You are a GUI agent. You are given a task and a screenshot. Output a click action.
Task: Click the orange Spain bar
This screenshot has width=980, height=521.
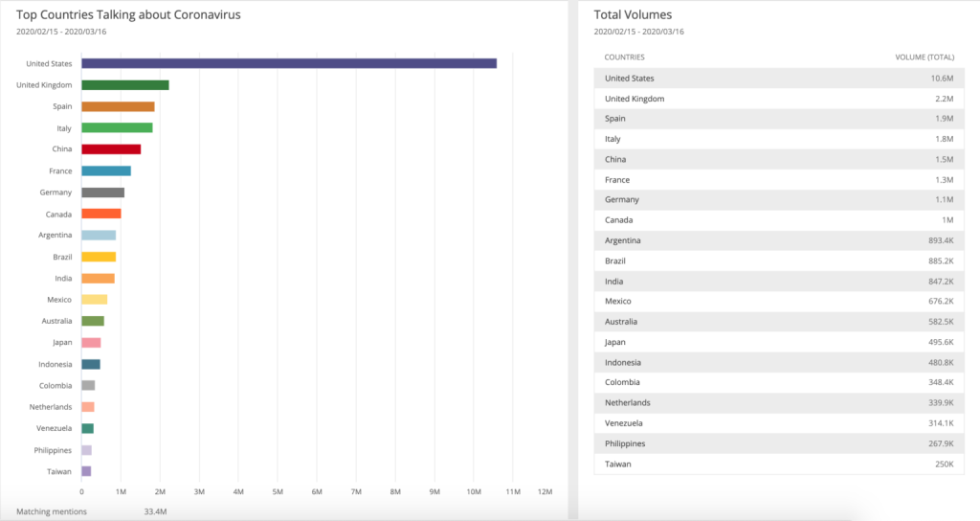118,106
